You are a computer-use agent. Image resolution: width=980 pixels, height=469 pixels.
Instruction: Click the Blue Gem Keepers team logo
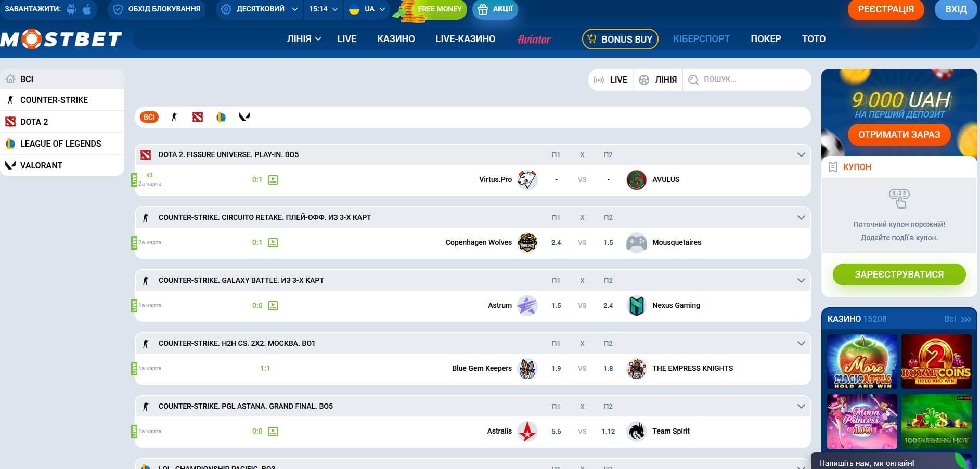[527, 368]
